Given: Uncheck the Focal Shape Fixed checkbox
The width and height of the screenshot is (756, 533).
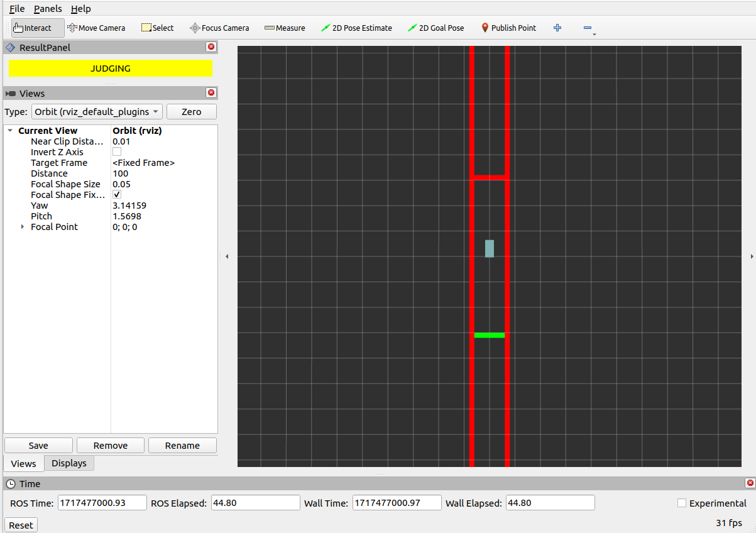Looking at the screenshot, I should [117, 195].
